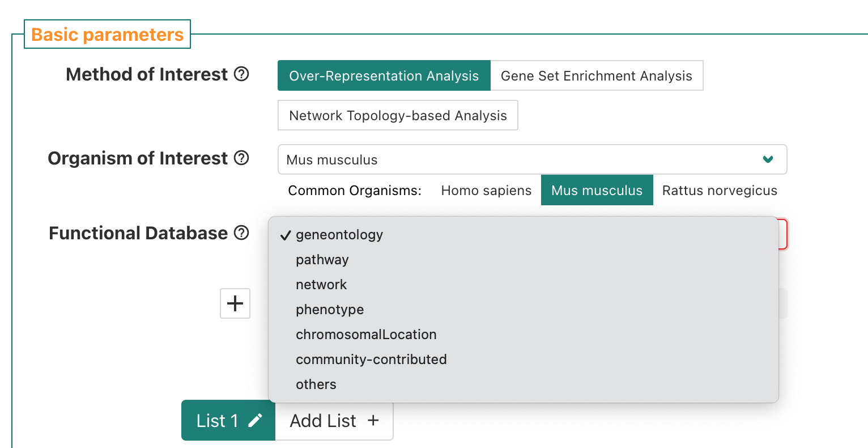868x448 pixels.
Task: Select the Mus musculus common organism chip
Action: pos(597,190)
